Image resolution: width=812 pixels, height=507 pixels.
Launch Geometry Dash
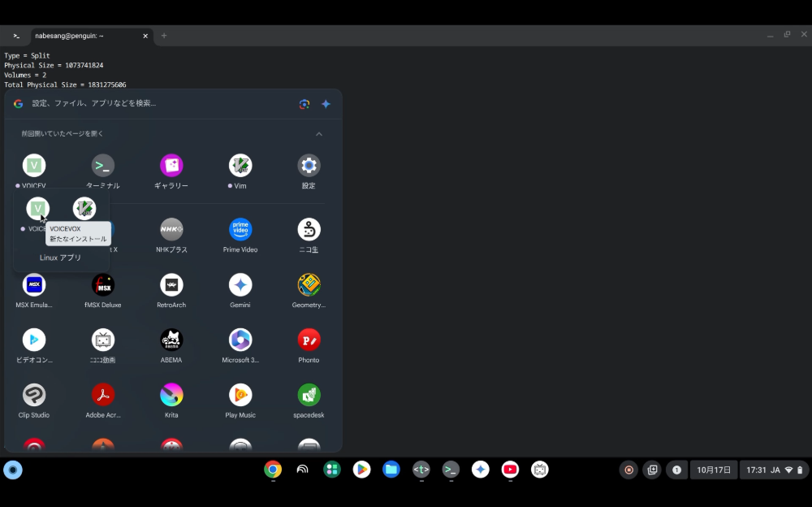309,285
